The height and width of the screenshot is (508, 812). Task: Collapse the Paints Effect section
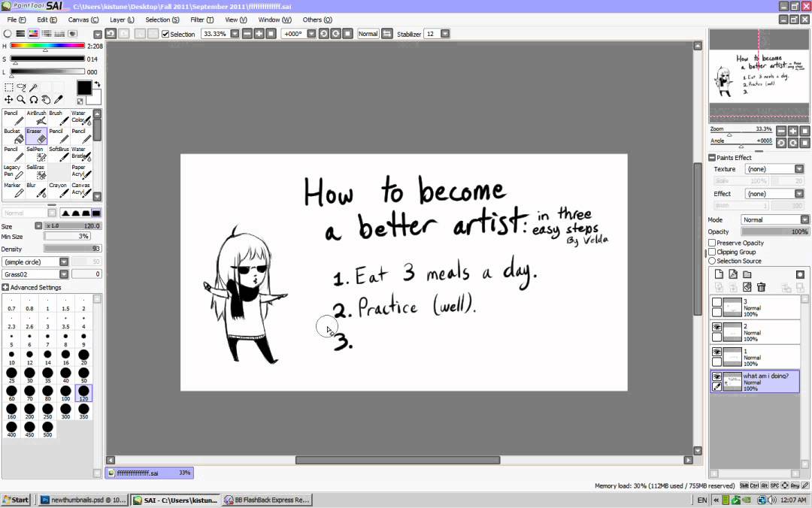(x=712, y=157)
